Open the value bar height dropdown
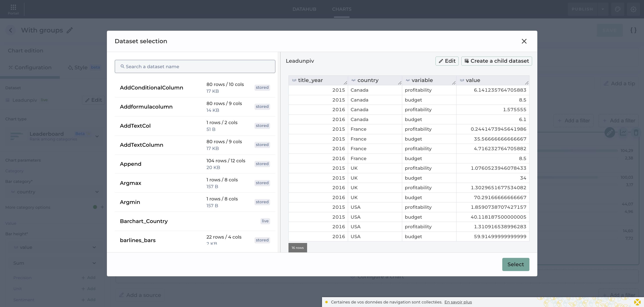 [x=55, y=247]
